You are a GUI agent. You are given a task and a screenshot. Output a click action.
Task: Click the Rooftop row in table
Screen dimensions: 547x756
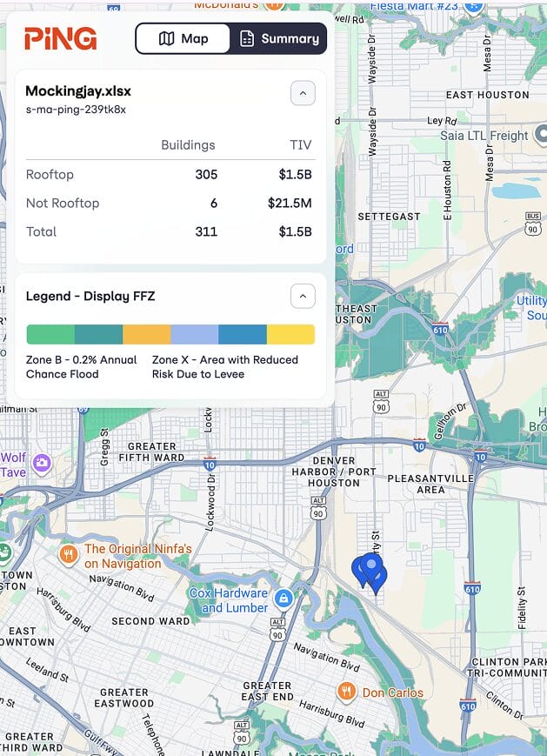[169, 174]
